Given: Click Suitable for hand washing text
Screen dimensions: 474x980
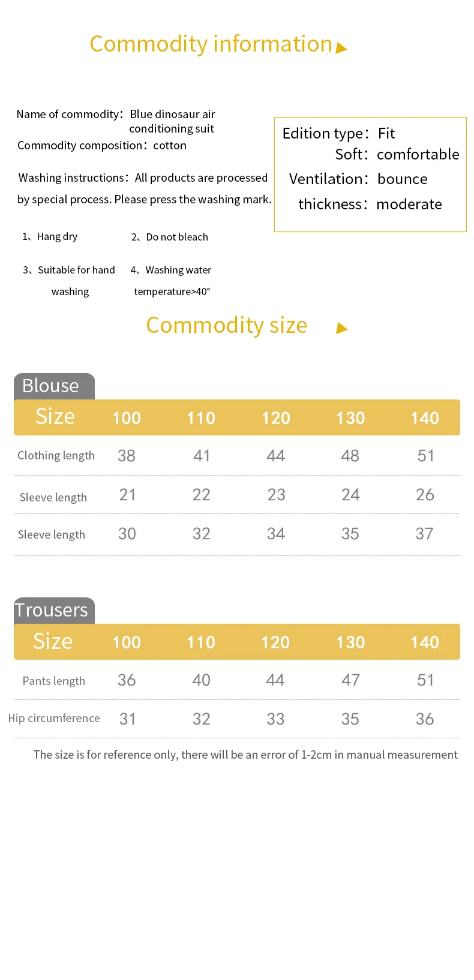Looking at the screenshot, I should pyautogui.click(x=69, y=281).
